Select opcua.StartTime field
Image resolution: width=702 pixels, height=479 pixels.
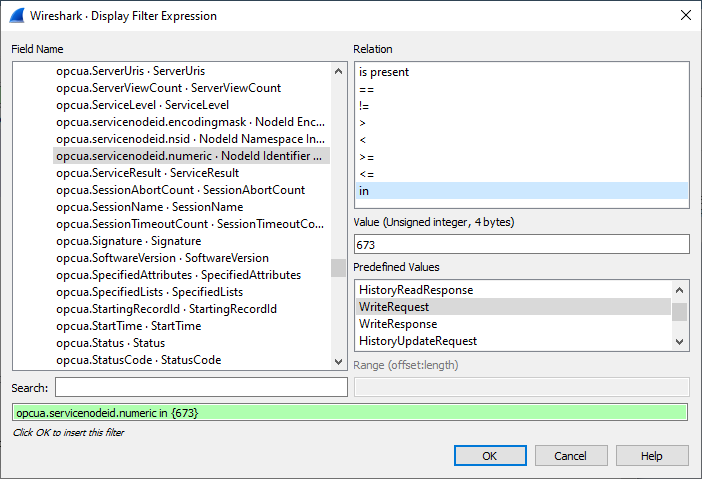[x=191, y=326]
